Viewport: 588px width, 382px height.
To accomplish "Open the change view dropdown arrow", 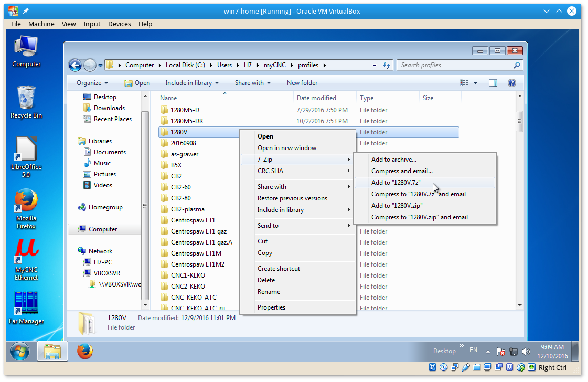I will [476, 83].
